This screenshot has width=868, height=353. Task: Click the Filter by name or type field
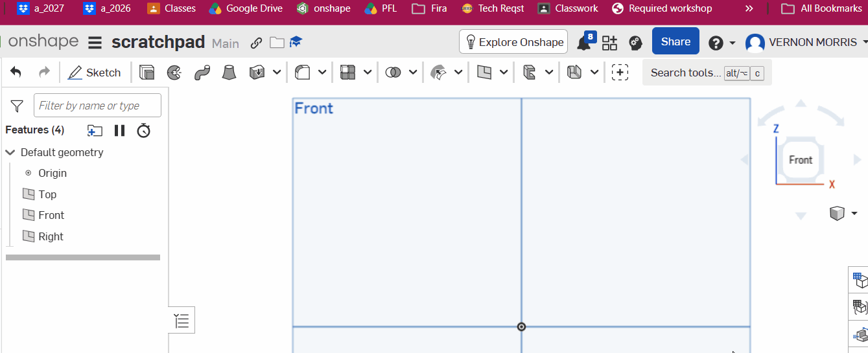[x=97, y=106]
